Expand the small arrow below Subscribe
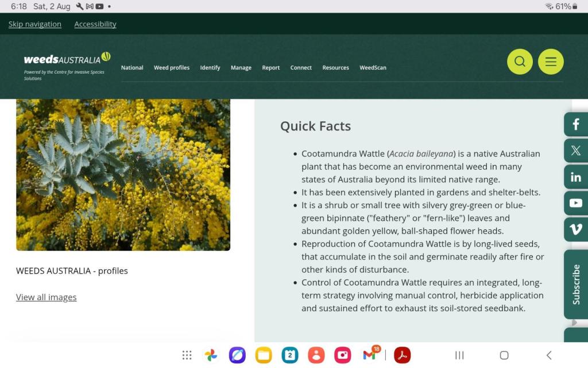The image size is (588, 368). tap(574, 323)
